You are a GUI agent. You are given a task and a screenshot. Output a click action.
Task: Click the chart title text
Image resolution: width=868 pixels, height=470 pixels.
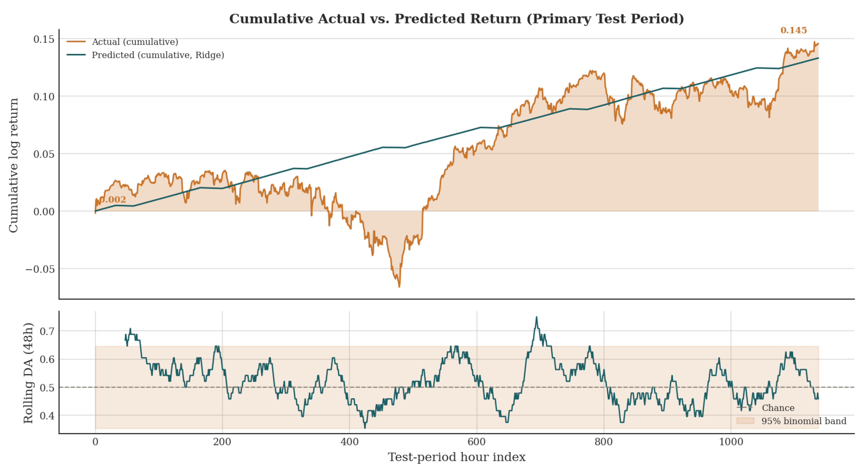pyautogui.click(x=457, y=19)
